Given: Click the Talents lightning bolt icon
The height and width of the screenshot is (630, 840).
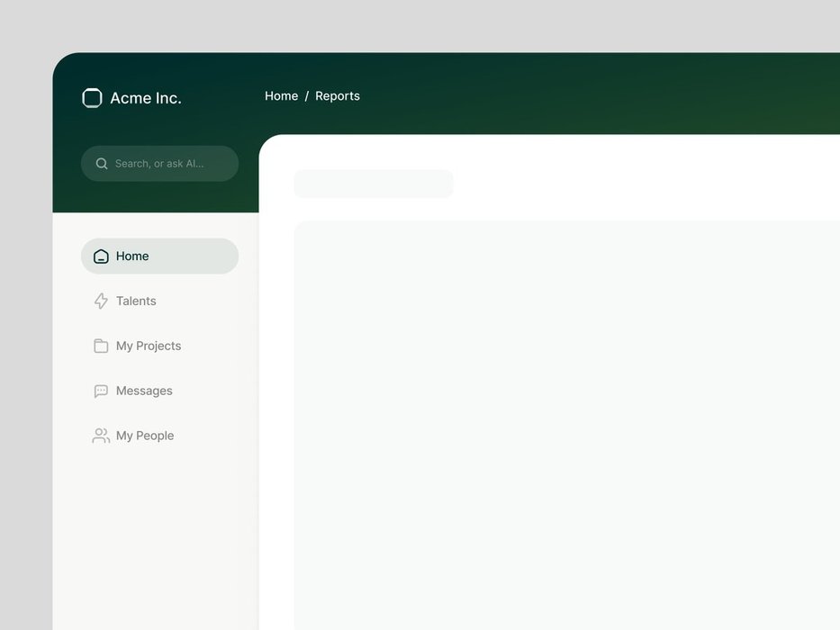Looking at the screenshot, I should (101, 301).
